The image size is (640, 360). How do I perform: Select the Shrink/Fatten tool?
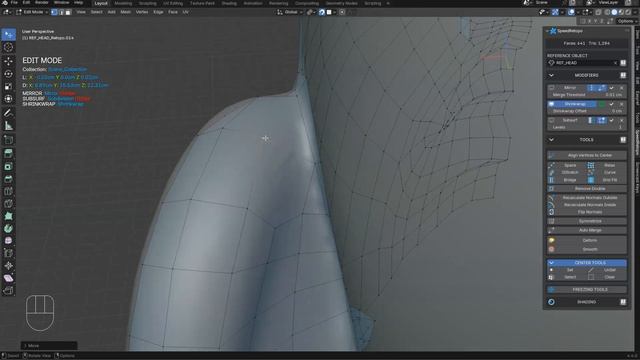(9, 266)
